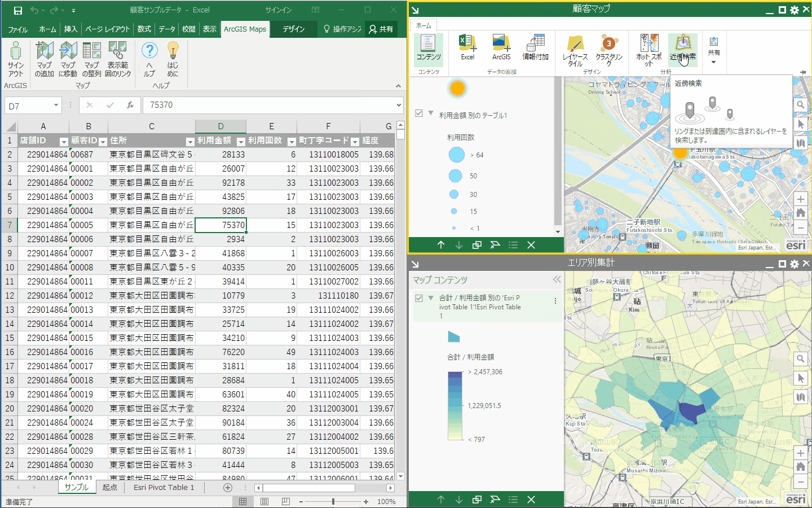812x508 pixels.
Task: Uncheck the 利用金額 別のテーブル1 layer checkbox
Action: tap(419, 113)
